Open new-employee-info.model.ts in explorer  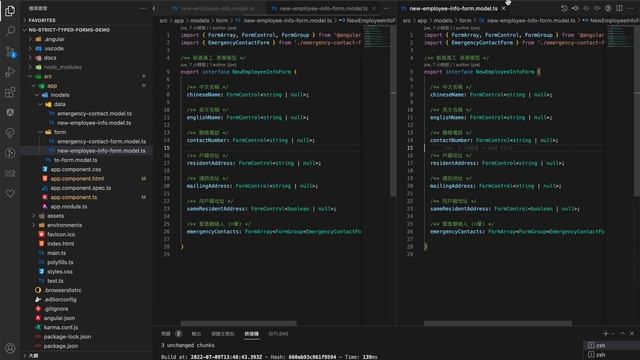(94, 123)
